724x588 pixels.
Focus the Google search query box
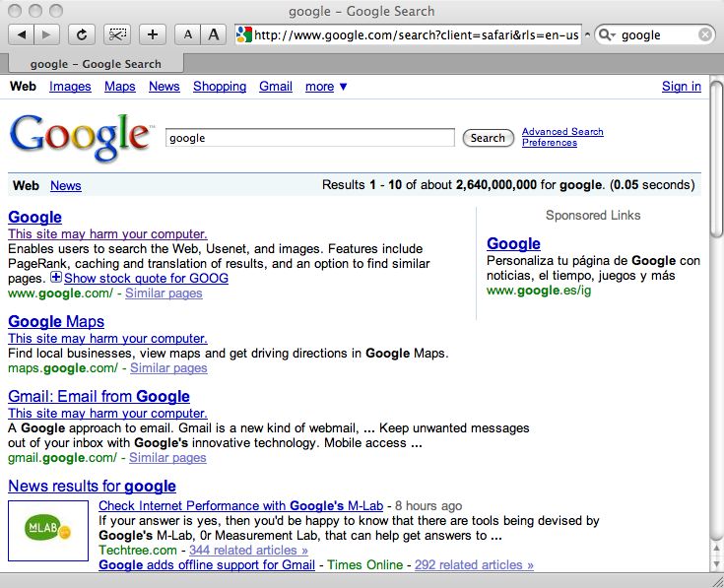pos(310,138)
